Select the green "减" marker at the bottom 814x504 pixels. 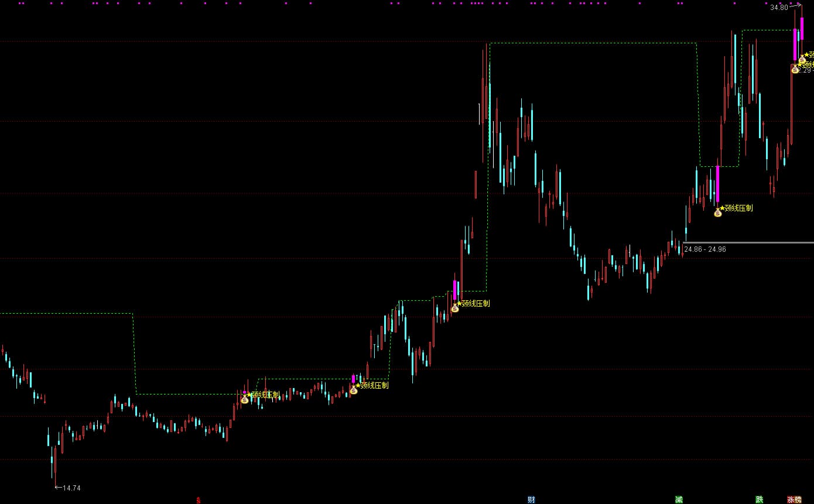pyautogui.click(x=679, y=500)
